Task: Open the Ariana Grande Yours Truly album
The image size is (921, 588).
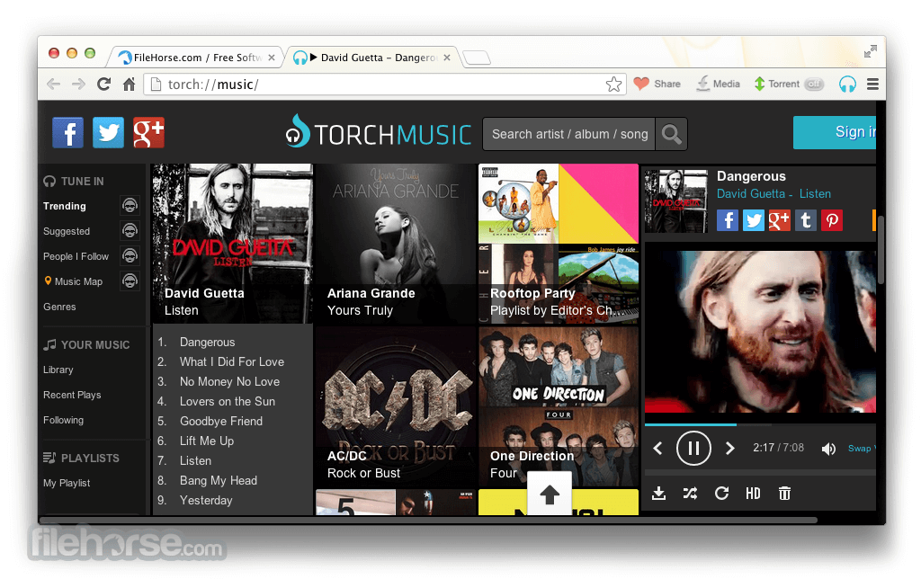Action: pos(396,243)
